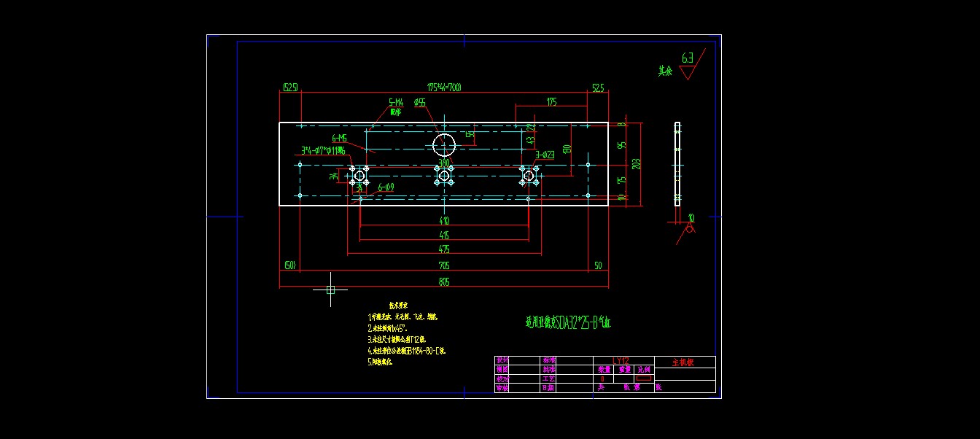Click the rightmost square mounting hole feature
Screen dimensions: 980x439
[529, 176]
